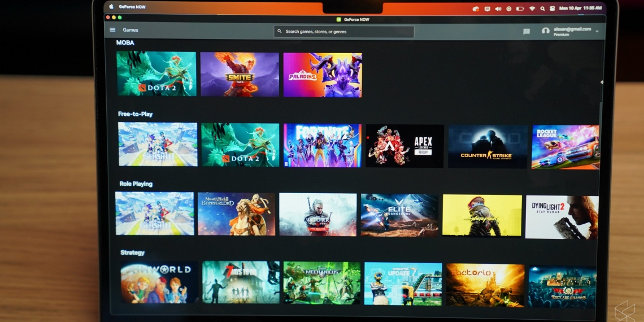Open the Paladins game tile
The height and width of the screenshot is (322, 644).
[323, 75]
